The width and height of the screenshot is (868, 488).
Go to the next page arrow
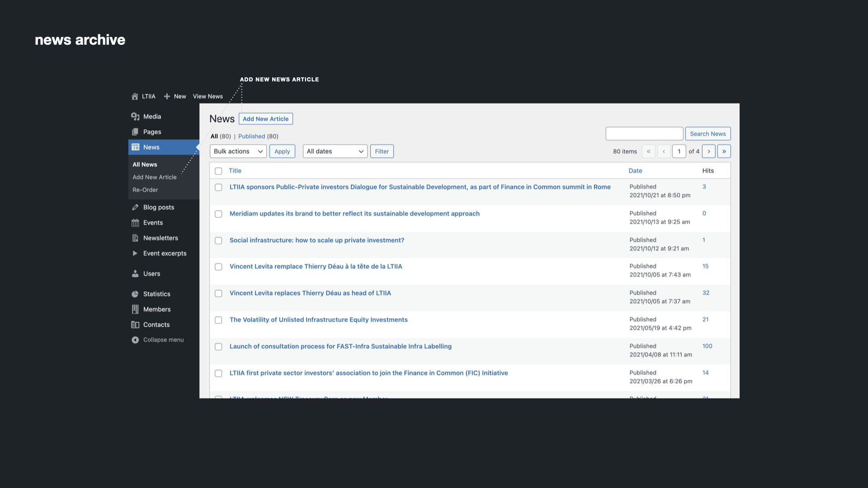(709, 151)
